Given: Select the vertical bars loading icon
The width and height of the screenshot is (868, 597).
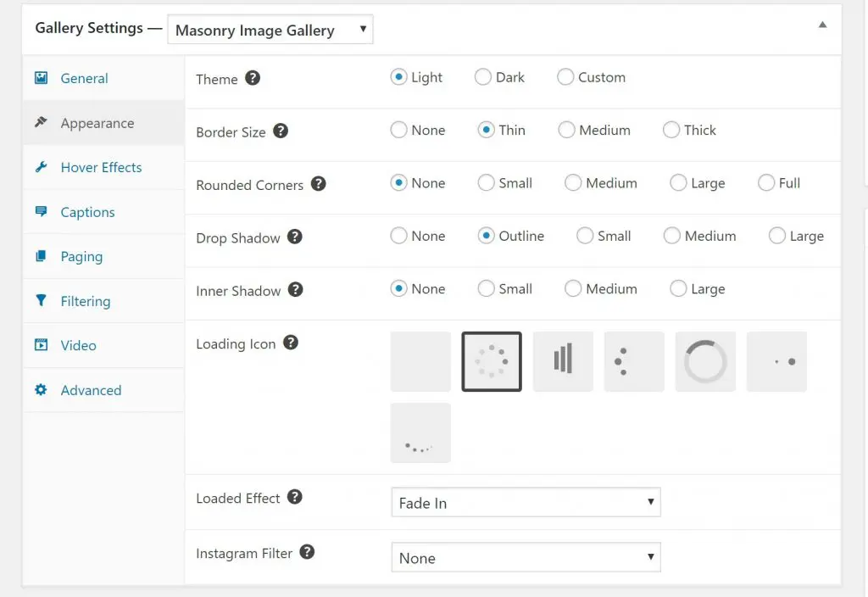Looking at the screenshot, I should click(x=563, y=361).
